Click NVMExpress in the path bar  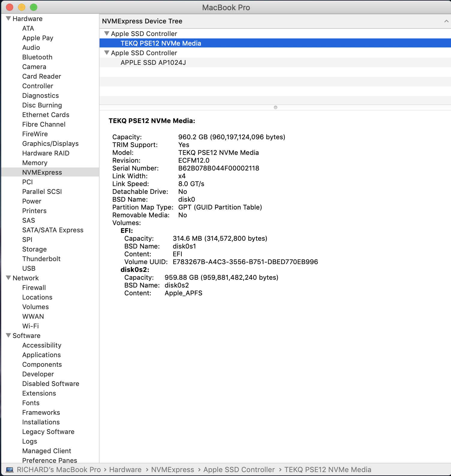[172, 470]
